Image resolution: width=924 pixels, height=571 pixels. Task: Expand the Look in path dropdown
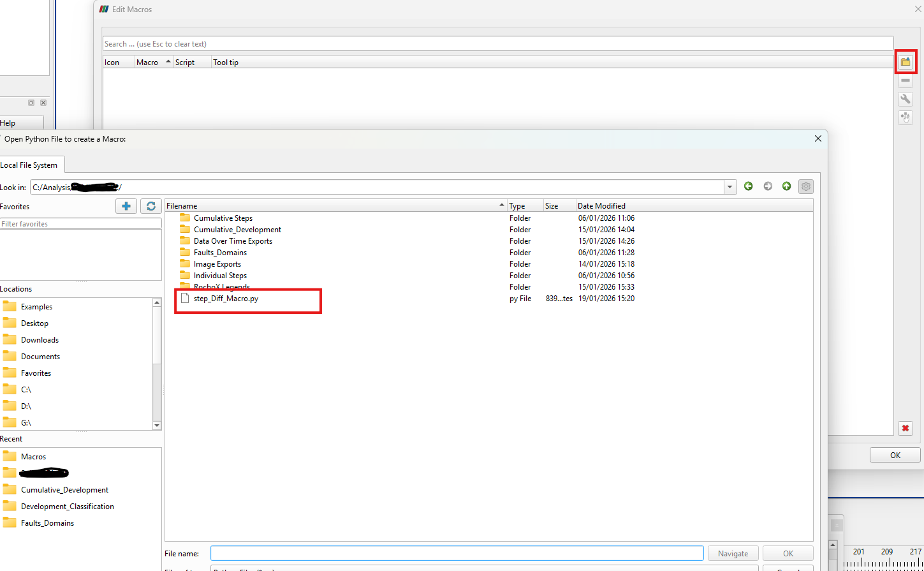(x=730, y=187)
